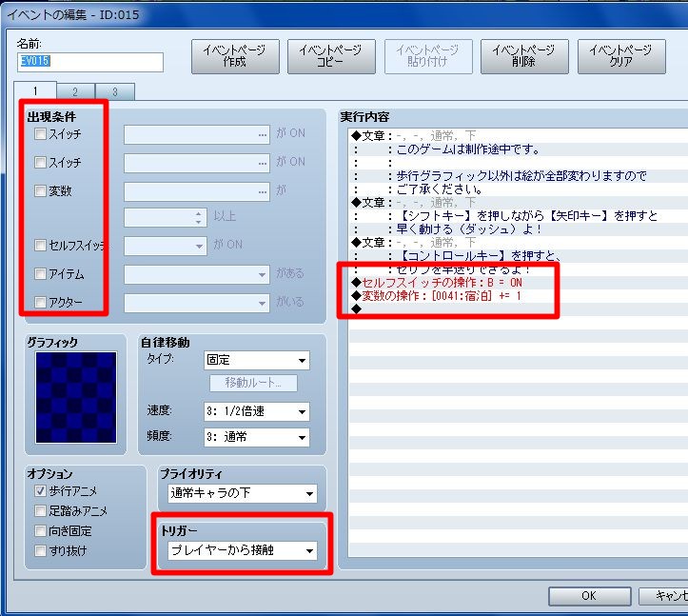The image size is (688, 616).
Task: Switch to event page tab 2
Action: click(75, 91)
